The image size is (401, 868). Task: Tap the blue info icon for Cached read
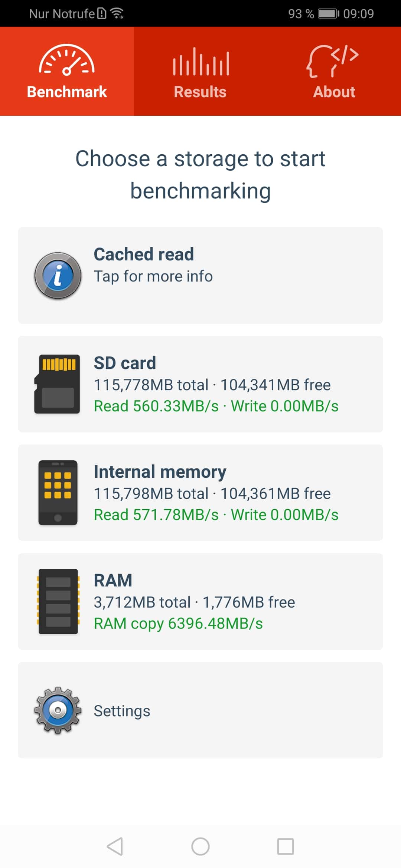point(58,276)
